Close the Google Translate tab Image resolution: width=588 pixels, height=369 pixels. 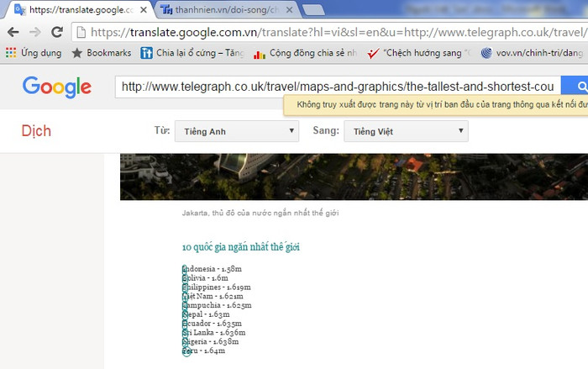click(144, 10)
